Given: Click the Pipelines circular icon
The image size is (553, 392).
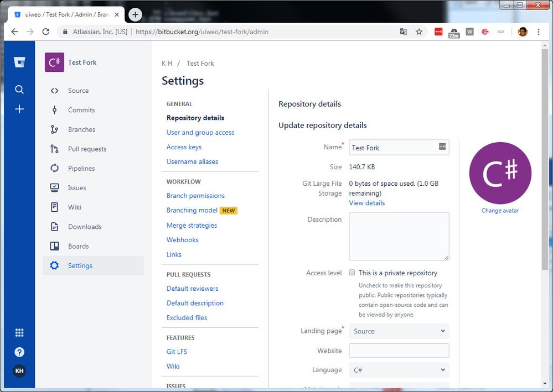Looking at the screenshot, I should point(54,168).
